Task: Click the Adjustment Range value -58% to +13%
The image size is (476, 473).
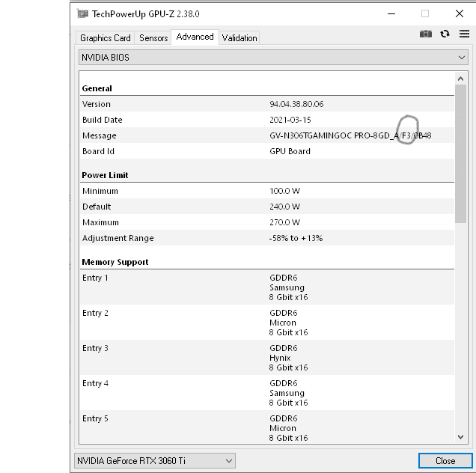Action: [296, 238]
